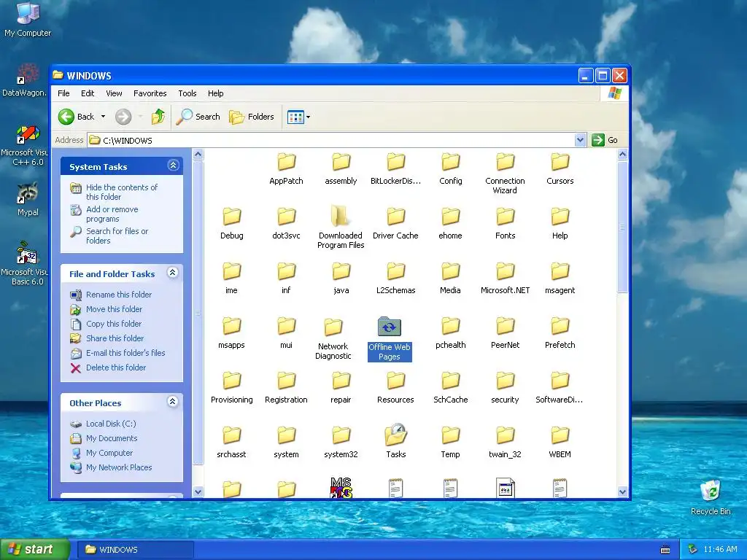Click the WINDOWS taskbar button
Viewport: 747px width, 560px height.
pyautogui.click(x=135, y=550)
